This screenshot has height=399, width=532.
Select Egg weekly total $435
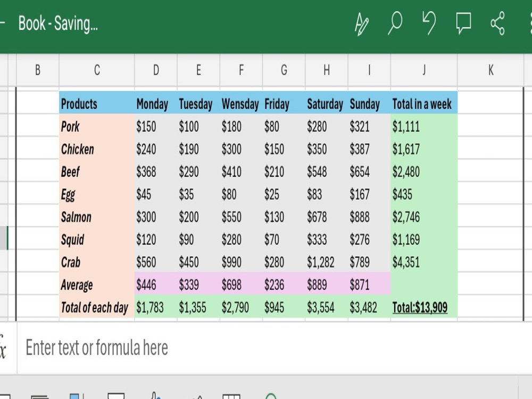[x=424, y=194]
